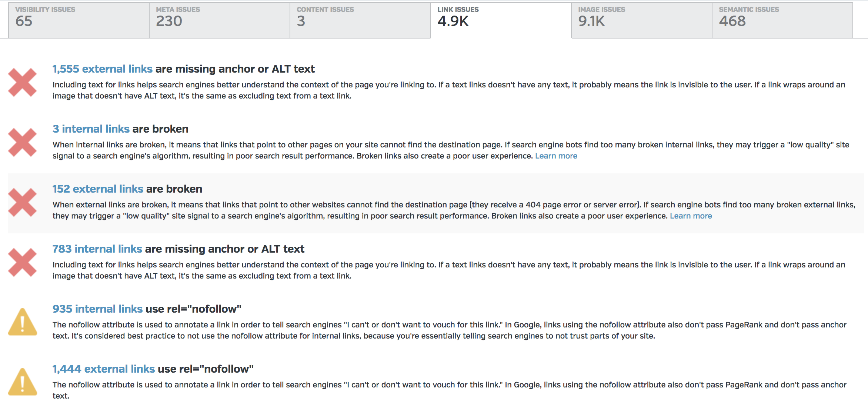Open the 1,555 external links list
Viewport: 868px width, 403px height.
[x=102, y=69]
